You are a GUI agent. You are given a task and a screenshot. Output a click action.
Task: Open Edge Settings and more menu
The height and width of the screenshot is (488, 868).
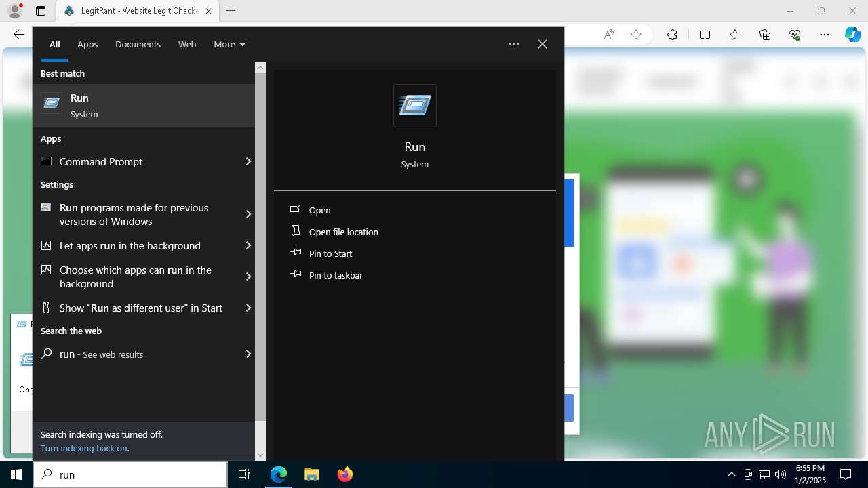coord(825,35)
